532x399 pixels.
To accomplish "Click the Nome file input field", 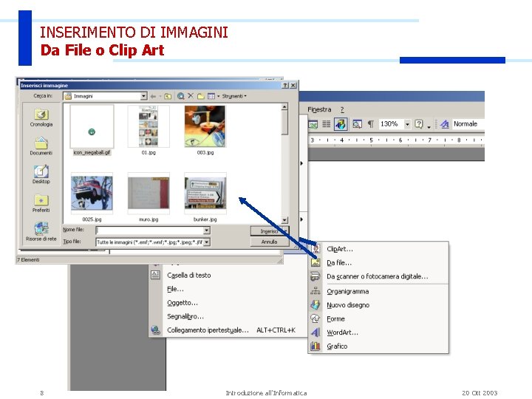I will 149,231.
